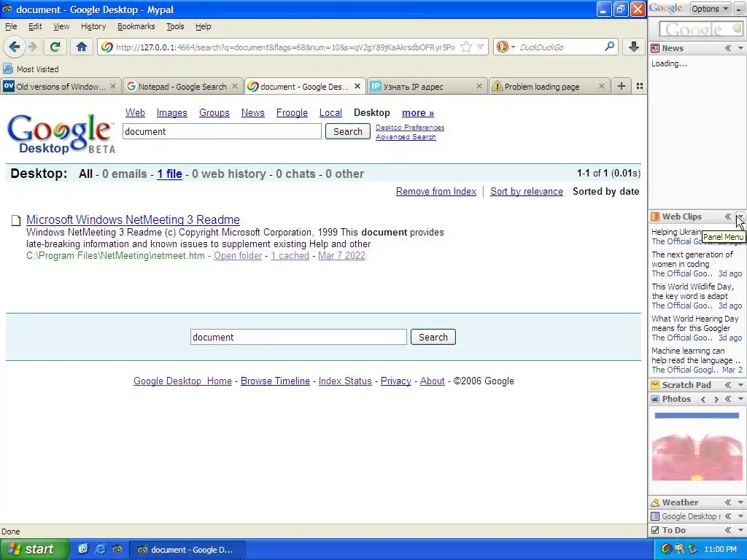The width and height of the screenshot is (747, 560).
Task: Open the History menu
Action: (x=93, y=26)
